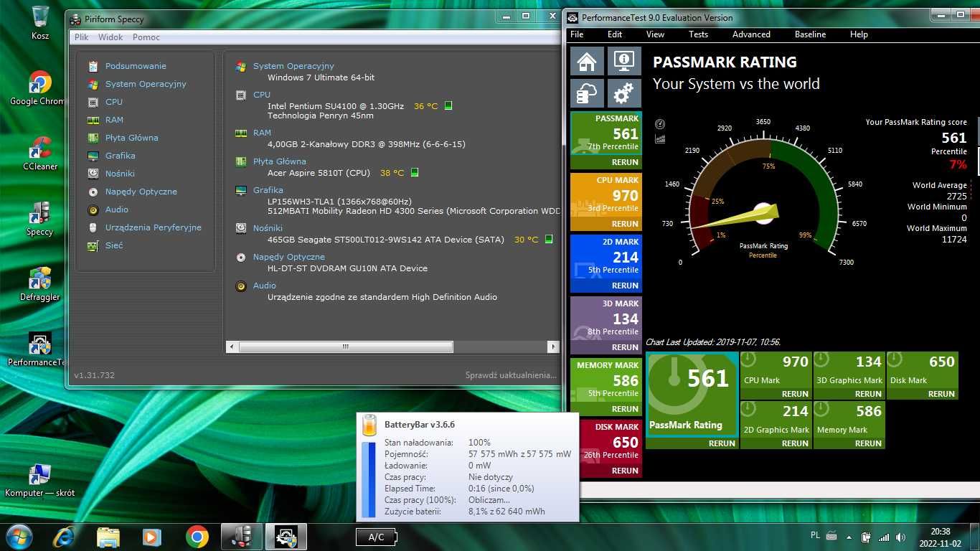The height and width of the screenshot is (551, 980).
Task: Open System Operacyjny in Speccy sidebar
Action: click(x=146, y=84)
